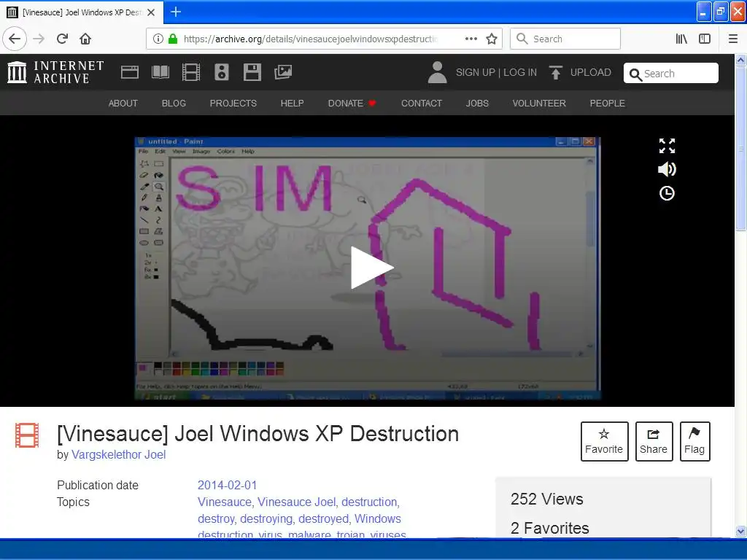Screen dimensions: 747x560
Task: Open the PEOPLE menu item
Action: tap(608, 104)
